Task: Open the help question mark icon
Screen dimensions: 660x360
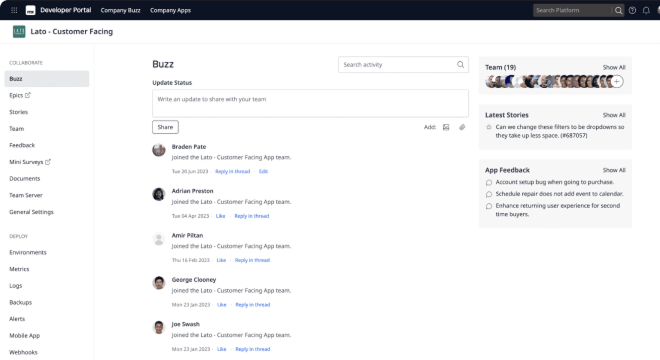Action: coord(632,11)
